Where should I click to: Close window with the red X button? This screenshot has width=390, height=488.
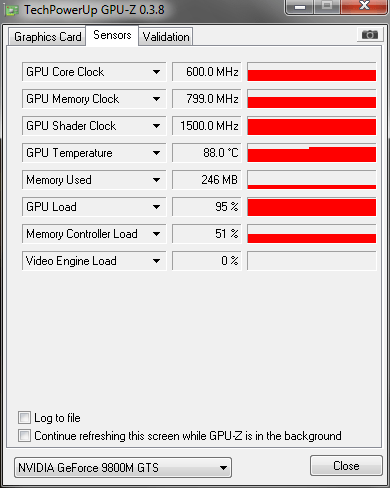click(x=364, y=6)
